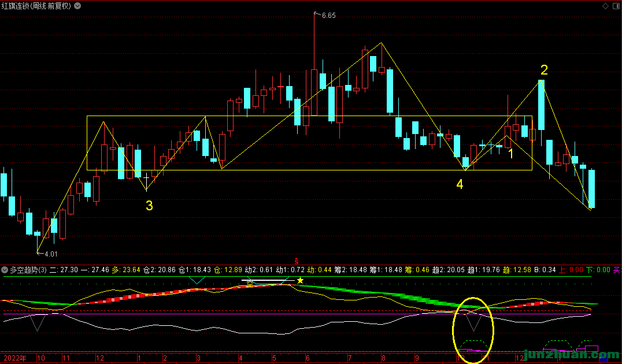Viewport: 622px width, 364px height.
Task: Click the 趋1: 19.76 indicator value
Action: coord(484,270)
